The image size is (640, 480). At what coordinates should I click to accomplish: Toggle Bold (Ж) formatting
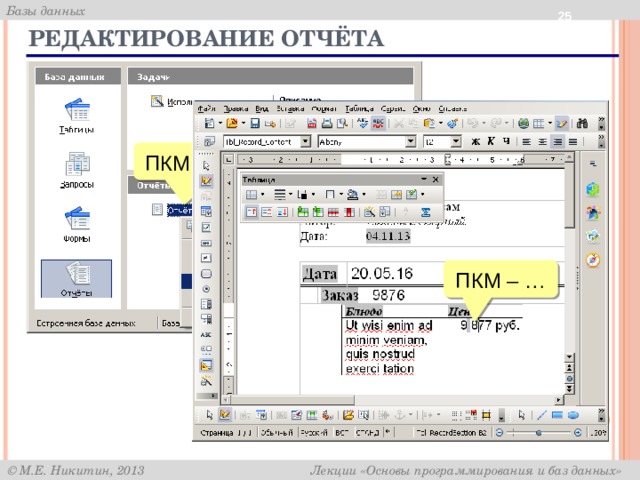click(x=475, y=142)
